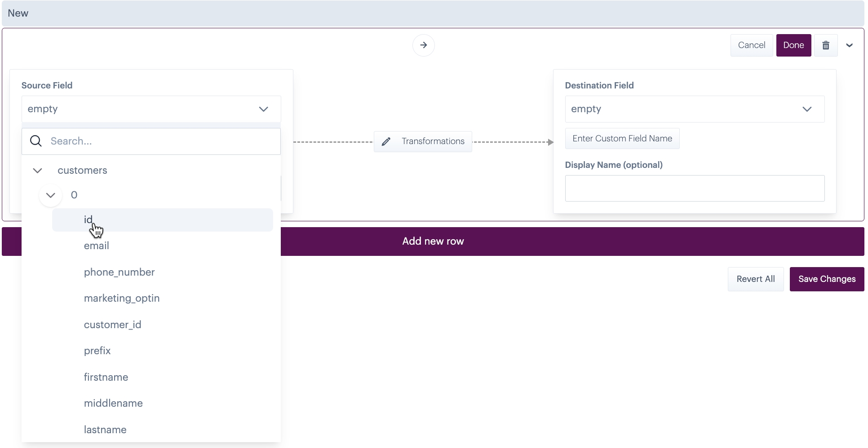
Task: Click Save Changes
Action: click(x=826, y=279)
